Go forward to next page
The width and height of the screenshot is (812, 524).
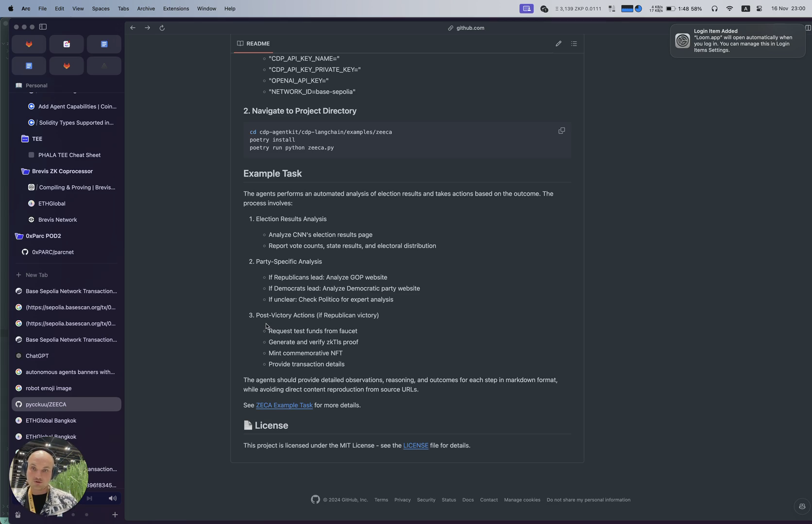point(147,28)
